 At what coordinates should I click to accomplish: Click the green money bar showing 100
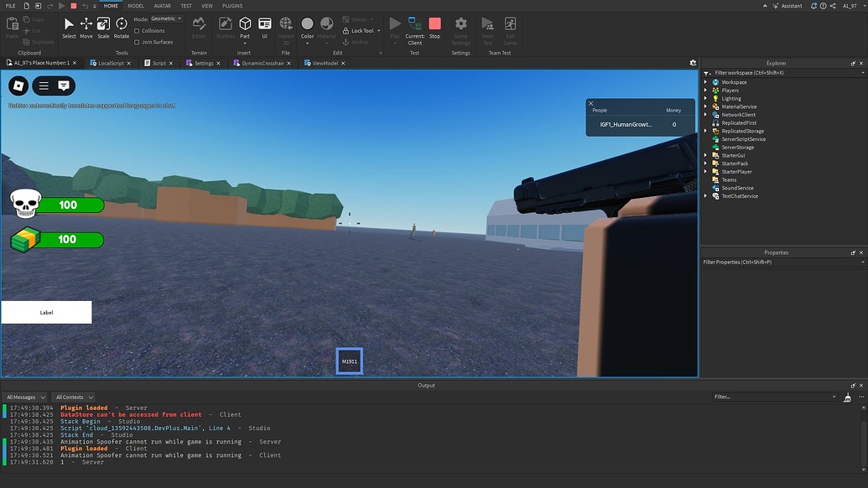pos(70,240)
